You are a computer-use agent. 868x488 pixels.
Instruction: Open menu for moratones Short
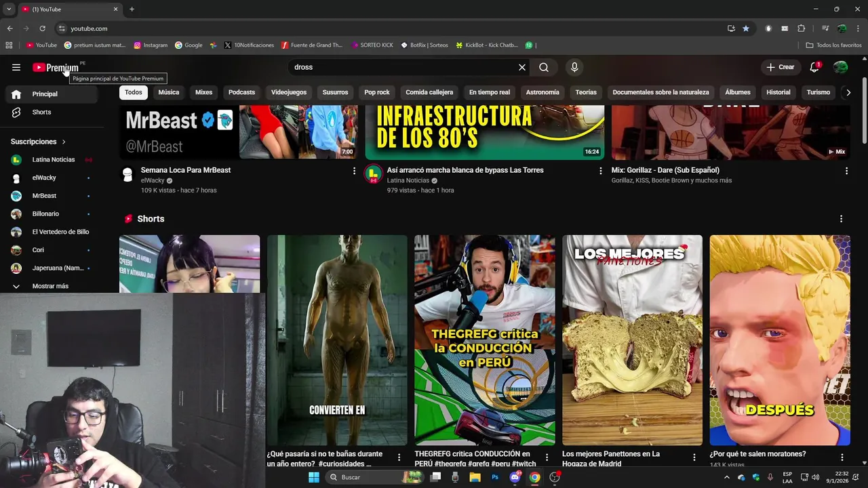pos(842,457)
